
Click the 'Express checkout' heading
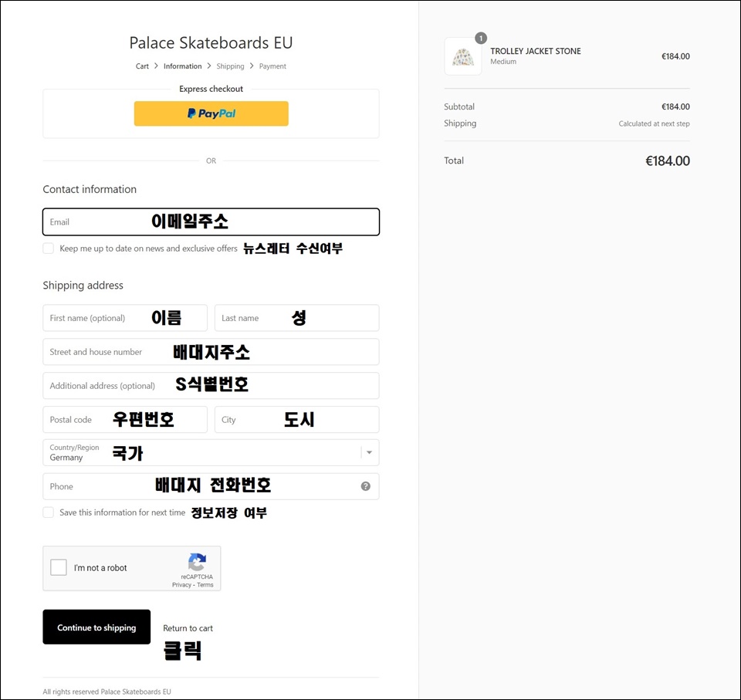[x=211, y=89]
